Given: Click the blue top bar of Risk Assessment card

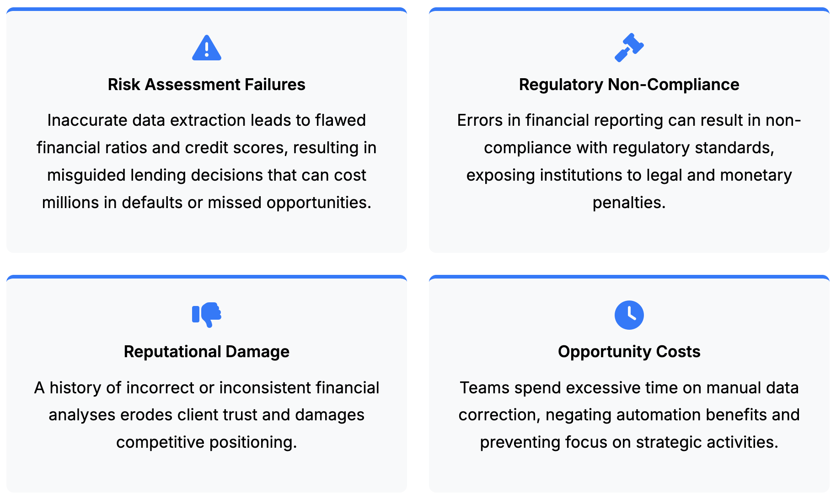Looking at the screenshot, I should 207,9.
